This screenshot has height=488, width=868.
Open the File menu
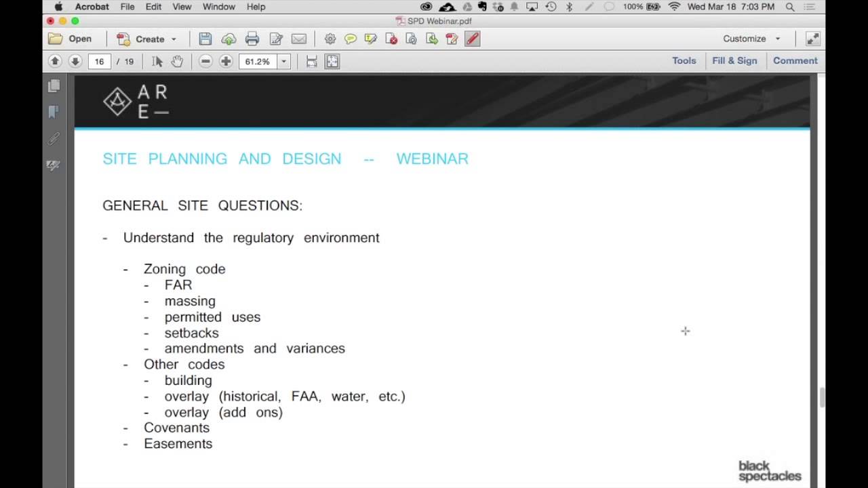127,7
